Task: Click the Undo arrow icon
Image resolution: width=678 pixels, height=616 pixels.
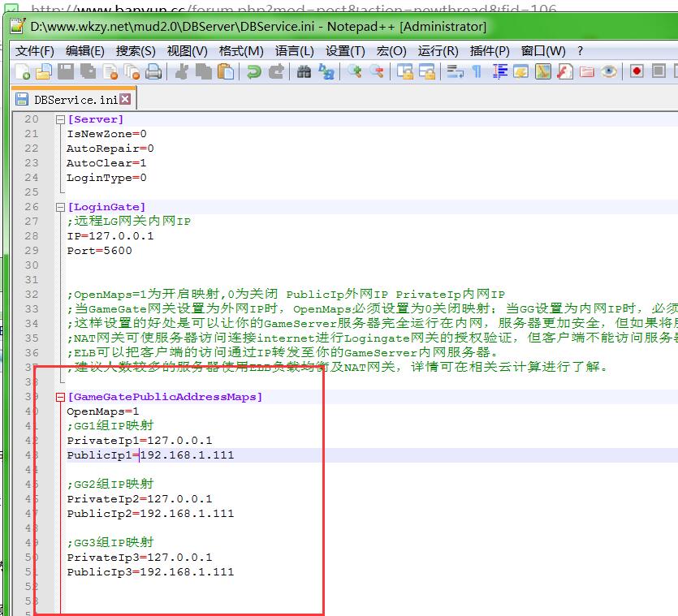Action: tap(254, 72)
